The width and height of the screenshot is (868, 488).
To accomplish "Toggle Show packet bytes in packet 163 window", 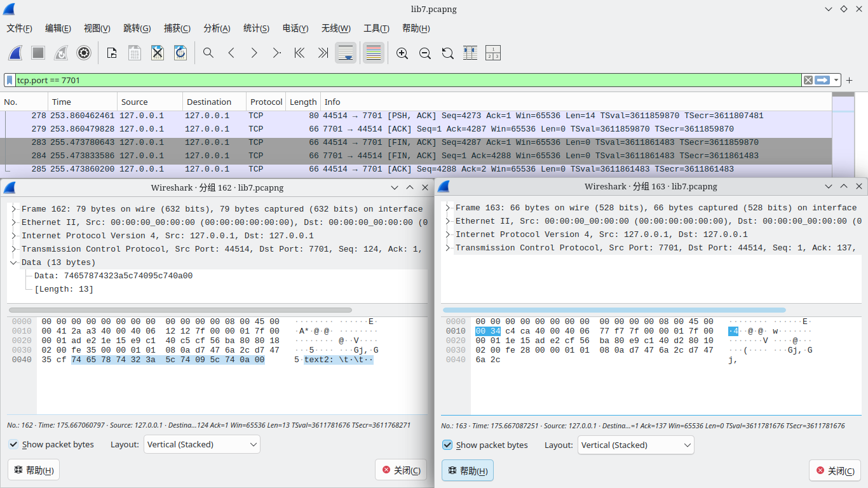I will (447, 445).
